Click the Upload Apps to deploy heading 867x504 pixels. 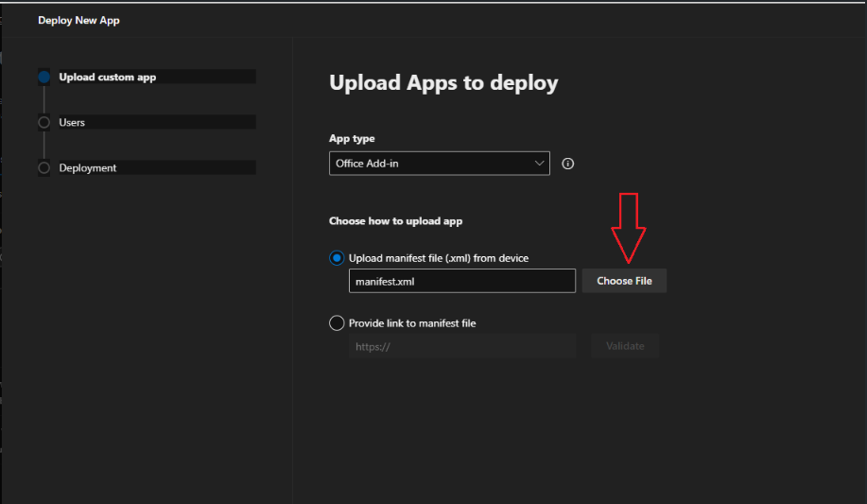pos(443,83)
